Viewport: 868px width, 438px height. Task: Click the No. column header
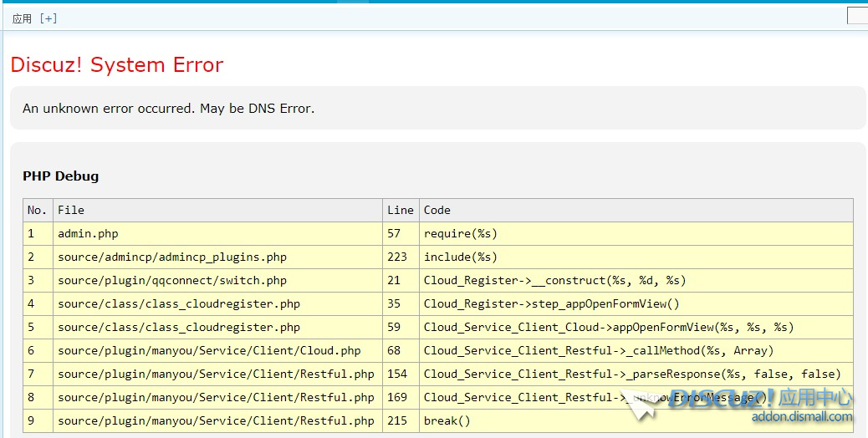coord(38,210)
